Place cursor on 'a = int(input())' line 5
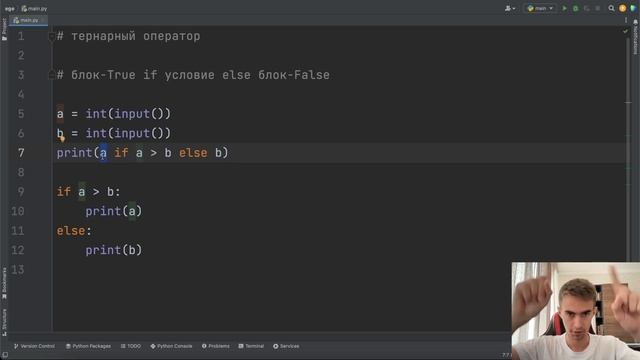The image size is (640, 360). coord(113,114)
